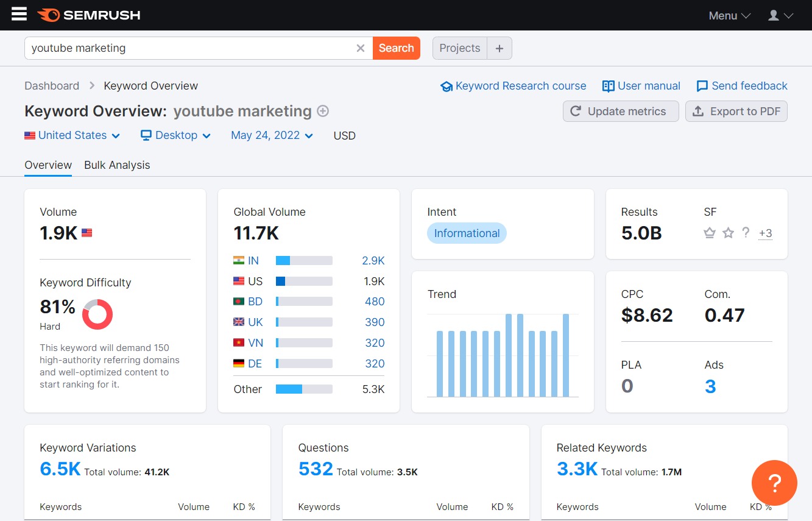Screen dimensions: 812x521
Task: Switch to the Overview tab
Action: (48, 165)
